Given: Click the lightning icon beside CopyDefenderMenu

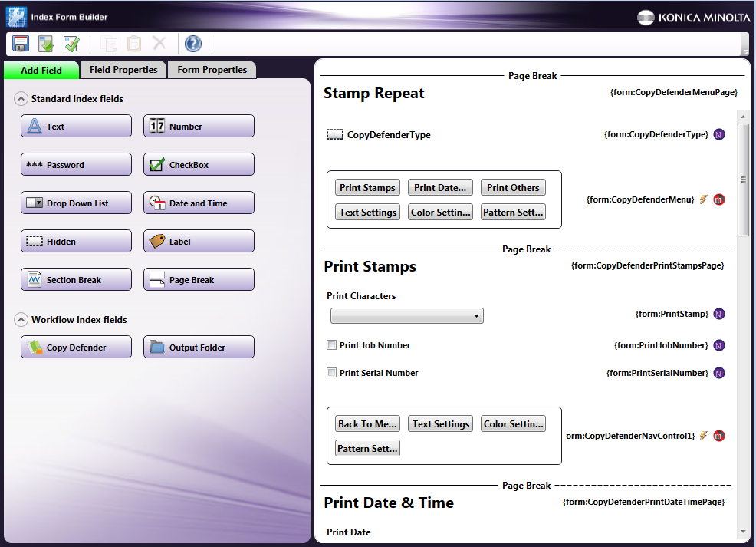Looking at the screenshot, I should coord(703,199).
